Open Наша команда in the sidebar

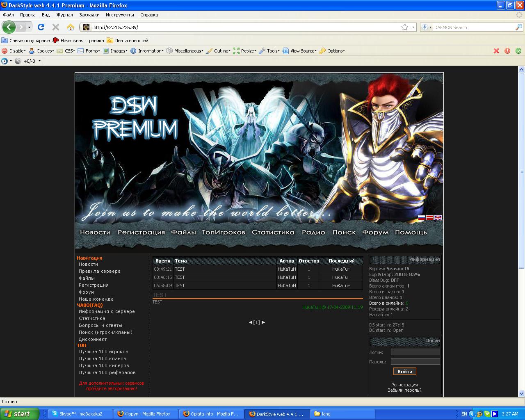(x=96, y=299)
